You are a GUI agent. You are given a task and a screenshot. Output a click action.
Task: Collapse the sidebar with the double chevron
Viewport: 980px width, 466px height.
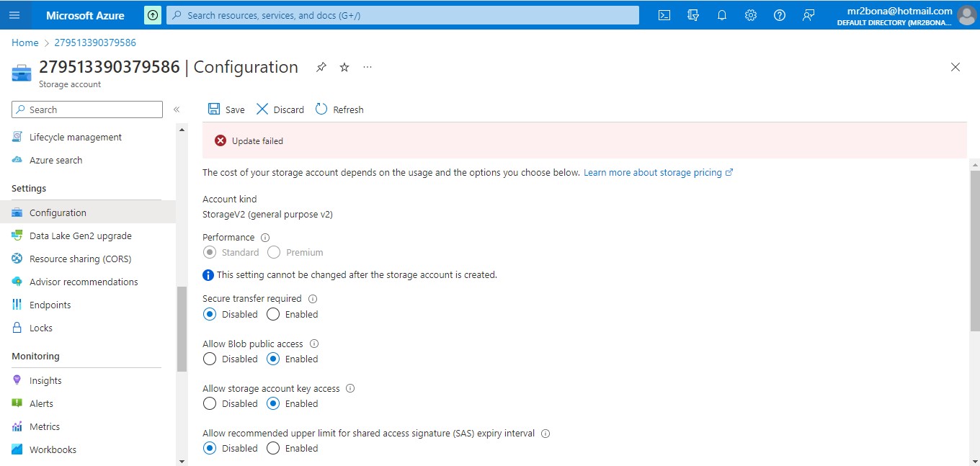177,109
